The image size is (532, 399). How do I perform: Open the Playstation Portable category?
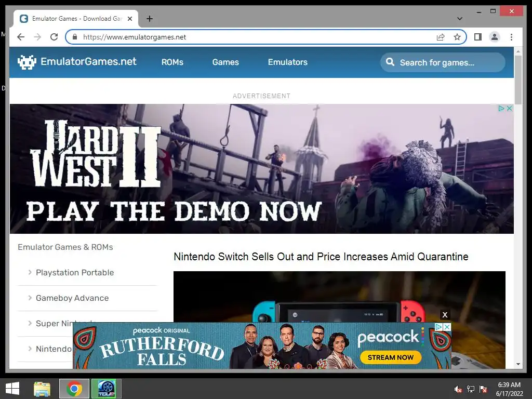[x=75, y=272]
